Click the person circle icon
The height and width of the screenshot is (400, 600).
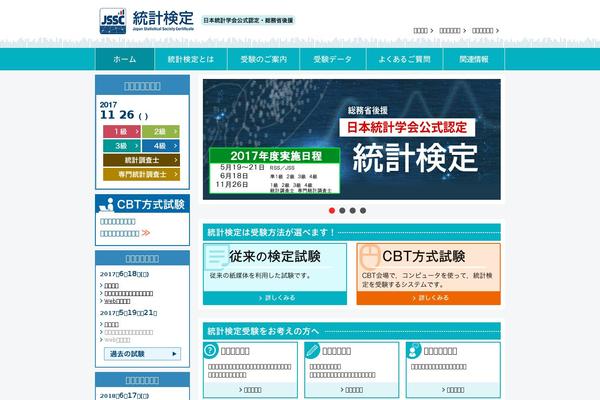[413, 350]
